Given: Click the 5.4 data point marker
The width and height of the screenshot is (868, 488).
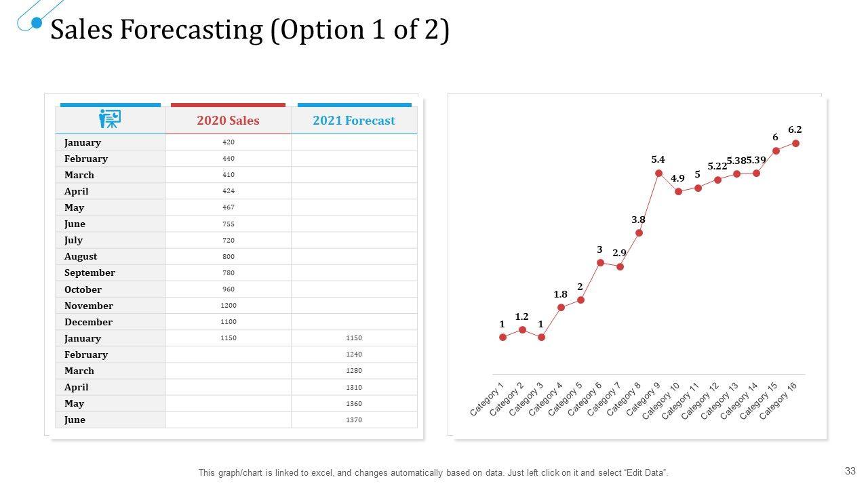Looking at the screenshot, I should [x=658, y=173].
